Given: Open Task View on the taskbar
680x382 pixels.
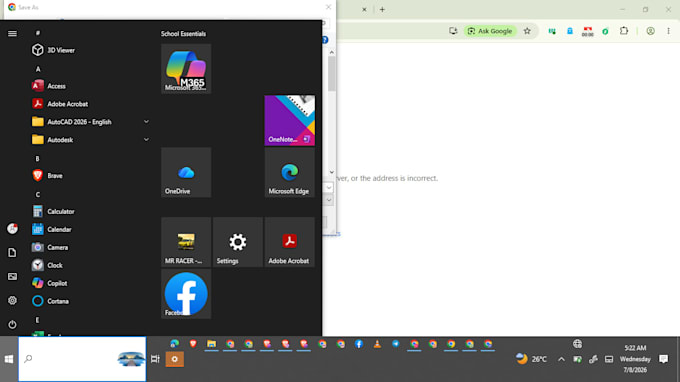Looking at the screenshot, I should [x=155, y=359].
